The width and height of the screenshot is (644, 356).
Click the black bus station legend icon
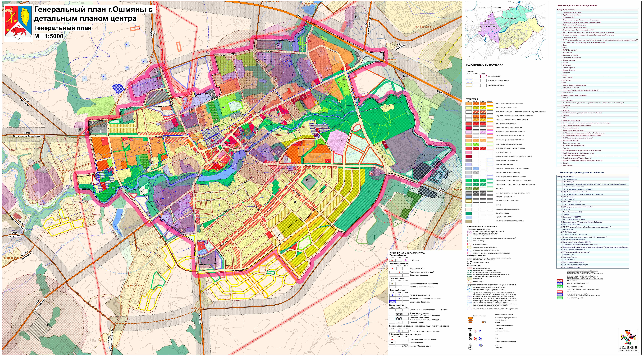click(470, 329)
